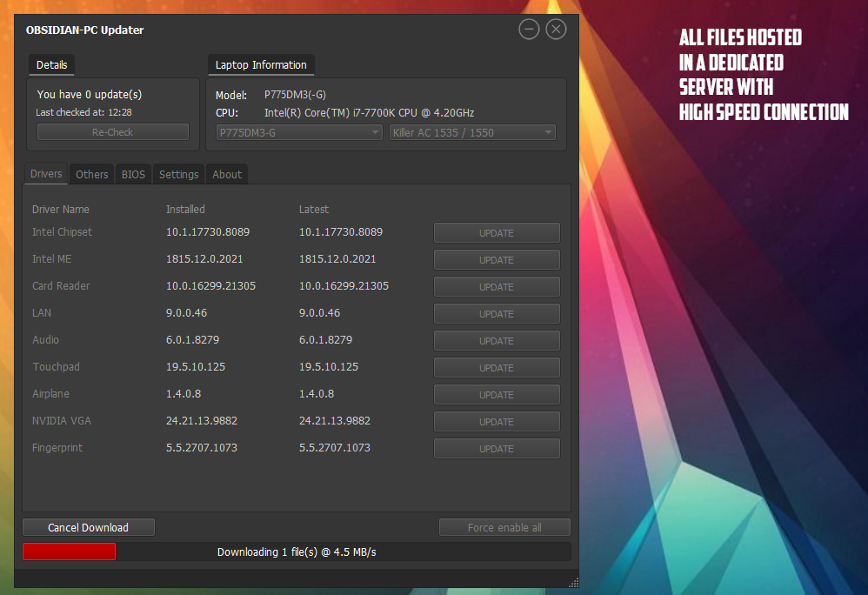Image resolution: width=868 pixels, height=595 pixels.
Task: Click the NVIDIA VGA driver name
Action: [x=62, y=421]
